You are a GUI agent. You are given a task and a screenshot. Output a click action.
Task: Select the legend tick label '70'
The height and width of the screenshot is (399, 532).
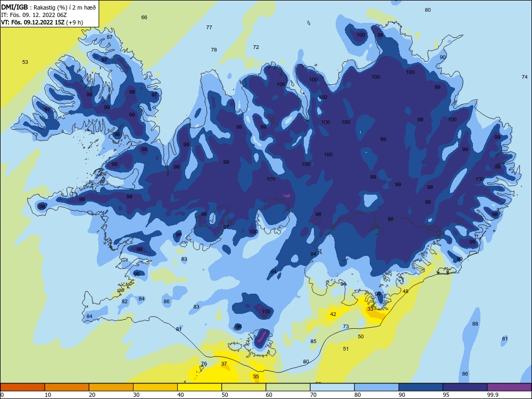pyautogui.click(x=313, y=395)
